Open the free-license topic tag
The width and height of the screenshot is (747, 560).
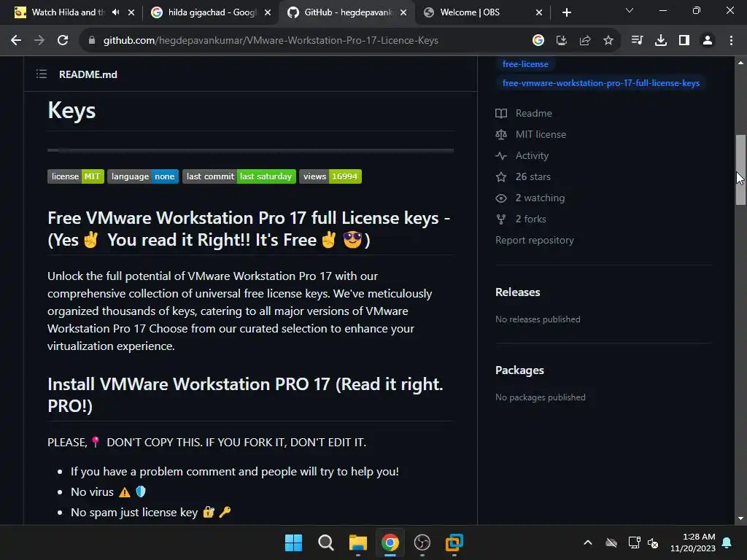pos(525,64)
